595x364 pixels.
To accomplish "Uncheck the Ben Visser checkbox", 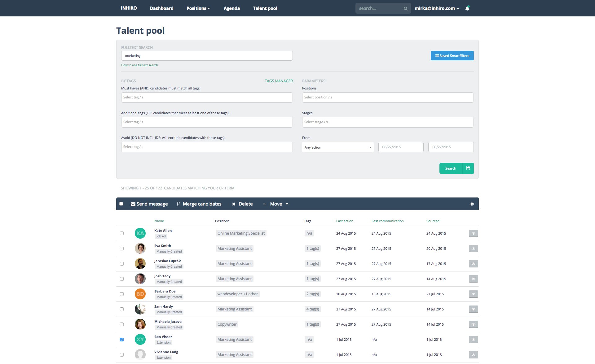I will (122, 340).
